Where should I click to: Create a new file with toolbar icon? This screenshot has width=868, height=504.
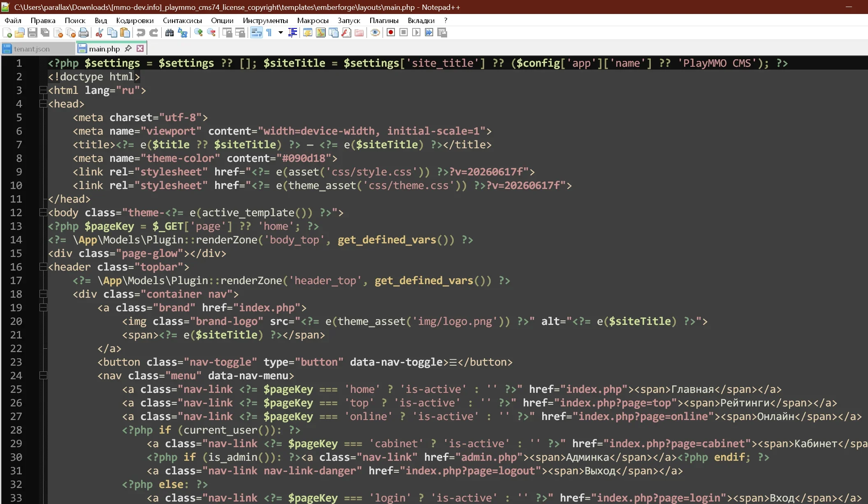point(7,33)
